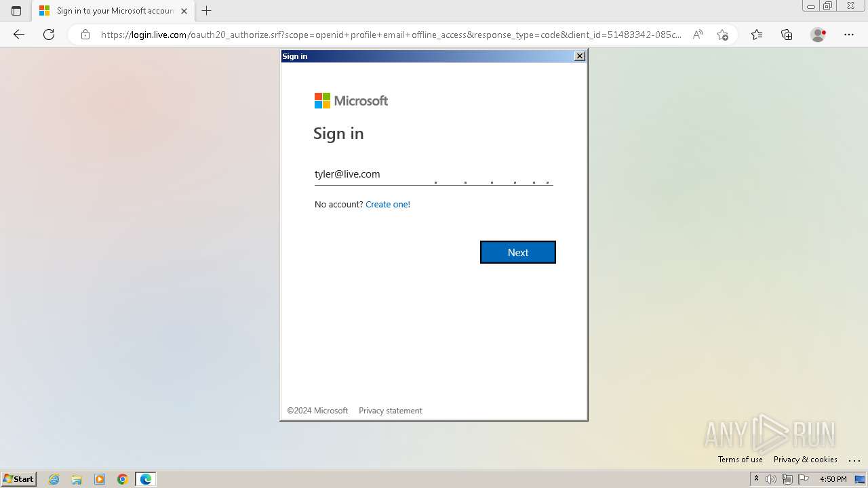Restore down the Edge browser window
The height and width of the screenshot is (488, 868).
[x=827, y=6]
